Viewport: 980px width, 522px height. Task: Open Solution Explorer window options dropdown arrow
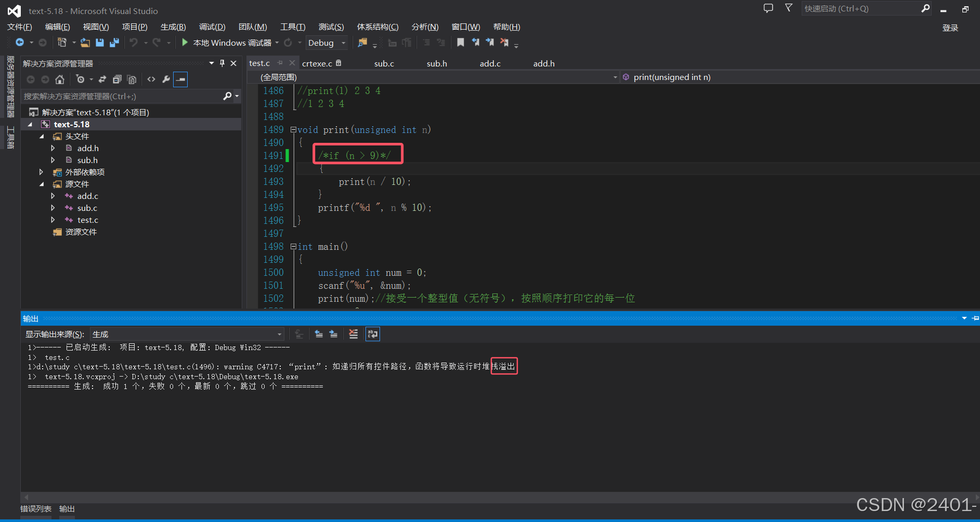point(212,63)
